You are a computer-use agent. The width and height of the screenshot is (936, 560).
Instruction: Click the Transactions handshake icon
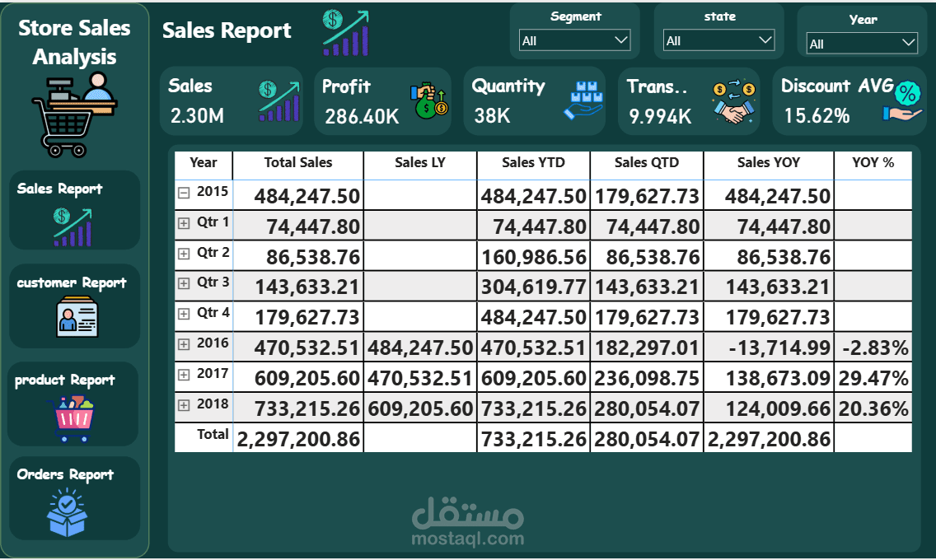(733, 101)
